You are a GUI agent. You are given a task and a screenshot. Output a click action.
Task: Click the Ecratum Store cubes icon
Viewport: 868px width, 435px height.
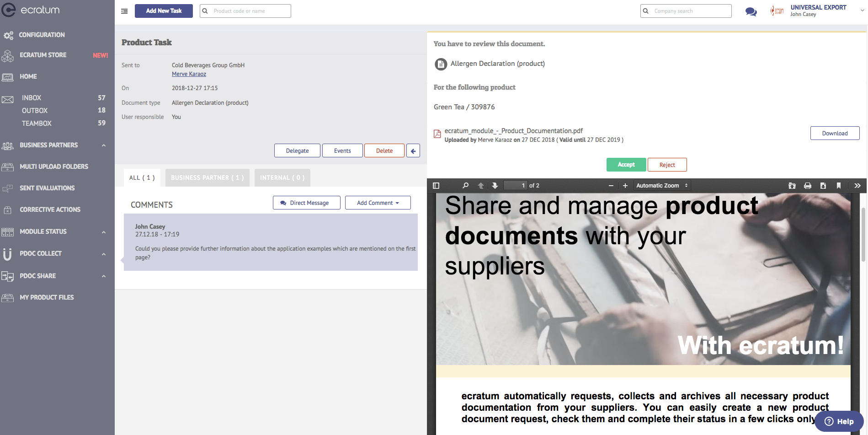pos(8,55)
